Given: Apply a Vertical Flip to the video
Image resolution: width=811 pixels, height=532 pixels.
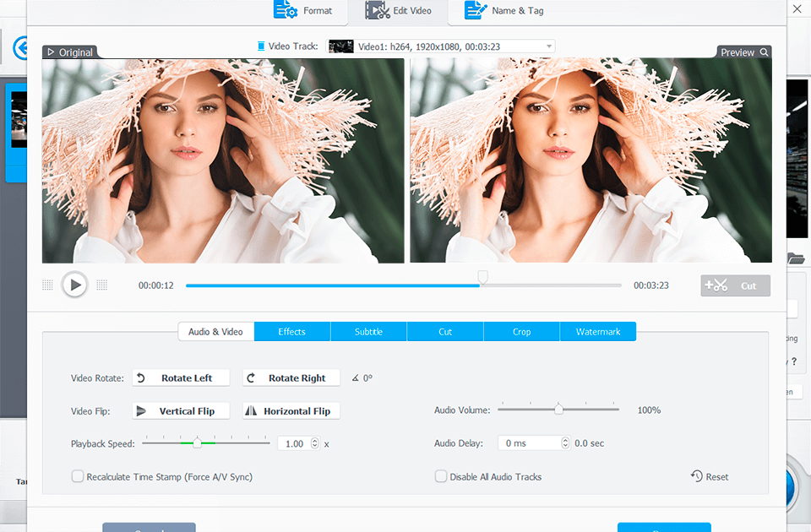Looking at the screenshot, I should (180, 410).
